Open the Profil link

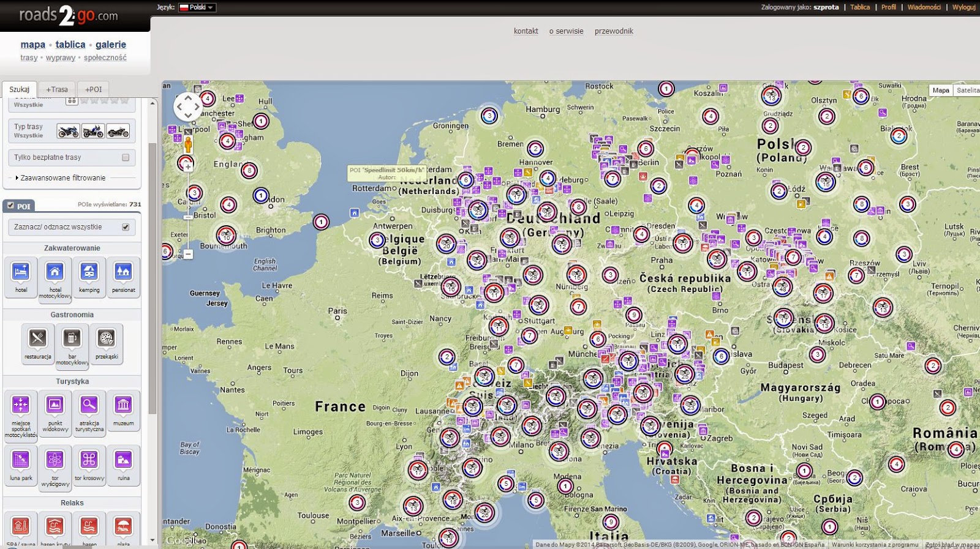click(x=889, y=7)
